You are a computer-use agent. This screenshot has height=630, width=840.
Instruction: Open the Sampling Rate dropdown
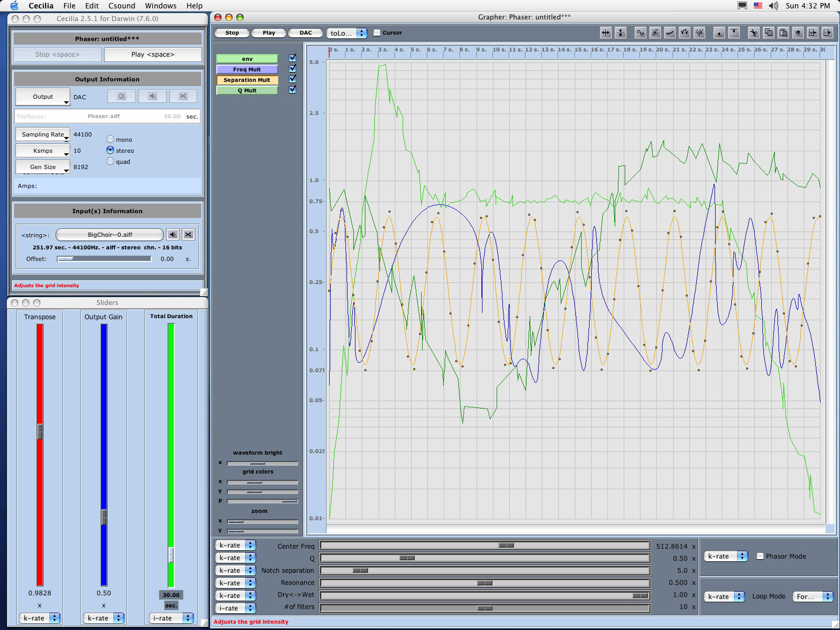pyautogui.click(x=43, y=135)
